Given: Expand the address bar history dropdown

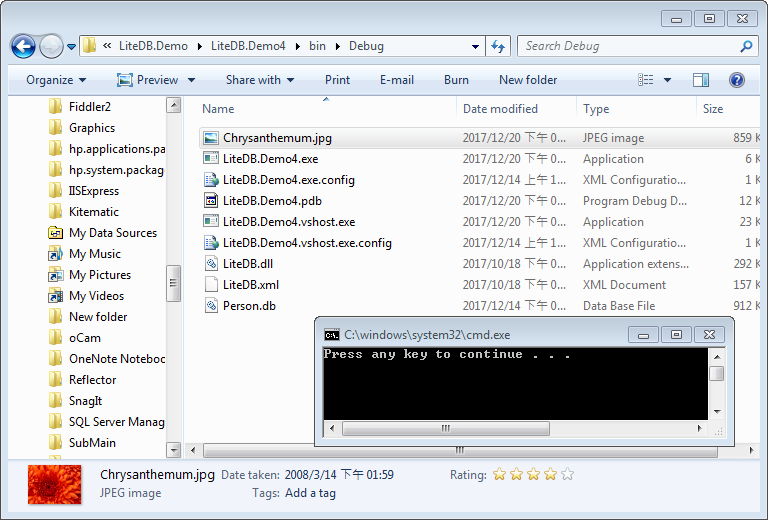Looking at the screenshot, I should click(475, 47).
